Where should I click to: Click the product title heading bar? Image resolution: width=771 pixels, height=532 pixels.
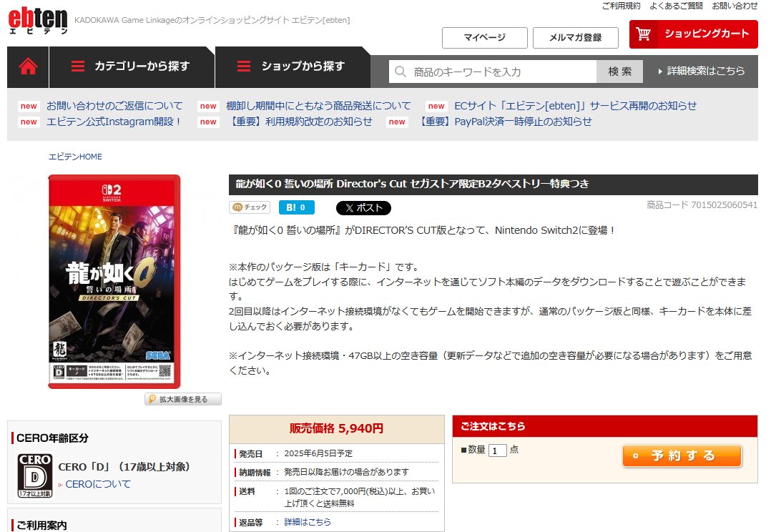493,184
